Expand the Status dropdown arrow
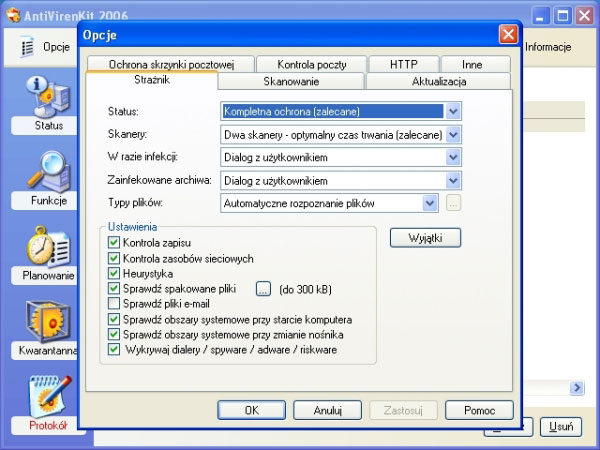Viewport: 600px width, 450px height. pyautogui.click(x=453, y=111)
